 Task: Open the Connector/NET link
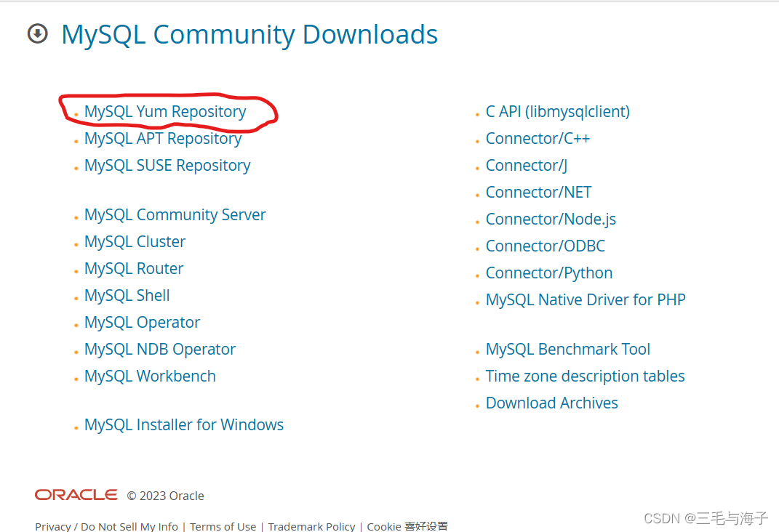[x=538, y=192]
